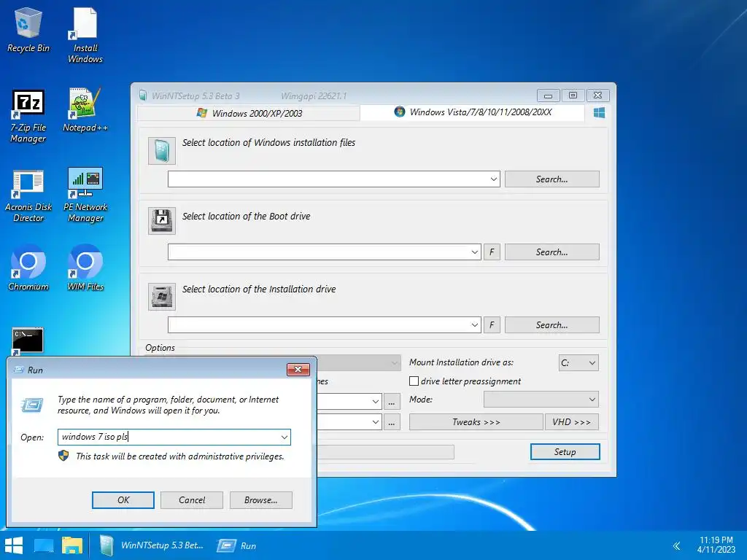
Task: Click the Installation drive icon
Action: [x=161, y=297]
